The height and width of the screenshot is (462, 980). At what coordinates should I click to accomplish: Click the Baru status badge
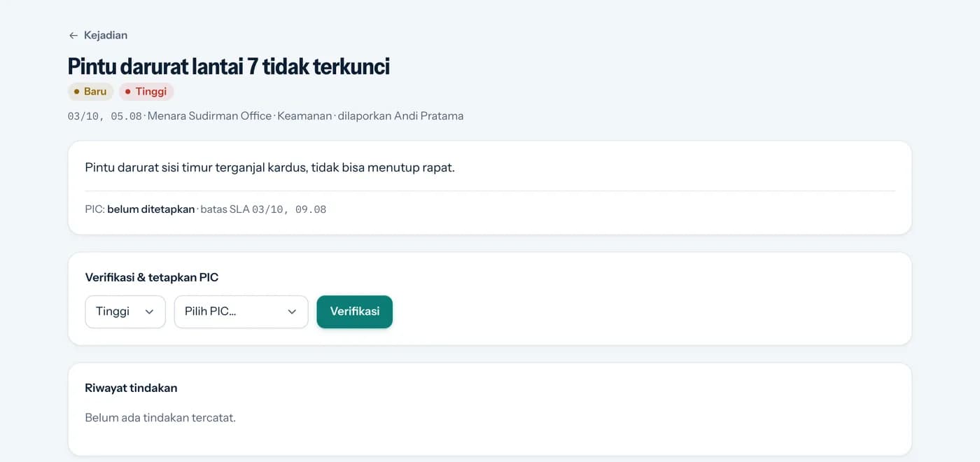point(90,92)
